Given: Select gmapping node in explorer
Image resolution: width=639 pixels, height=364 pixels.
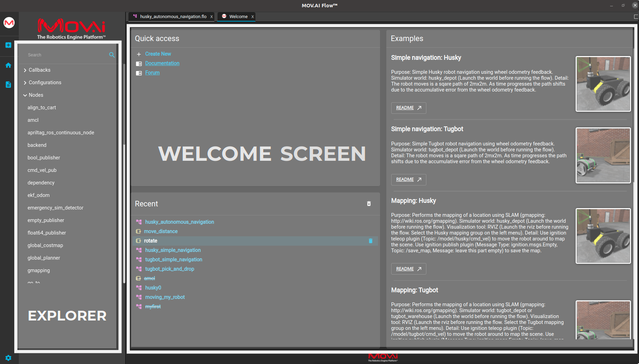Looking at the screenshot, I should [39, 270].
